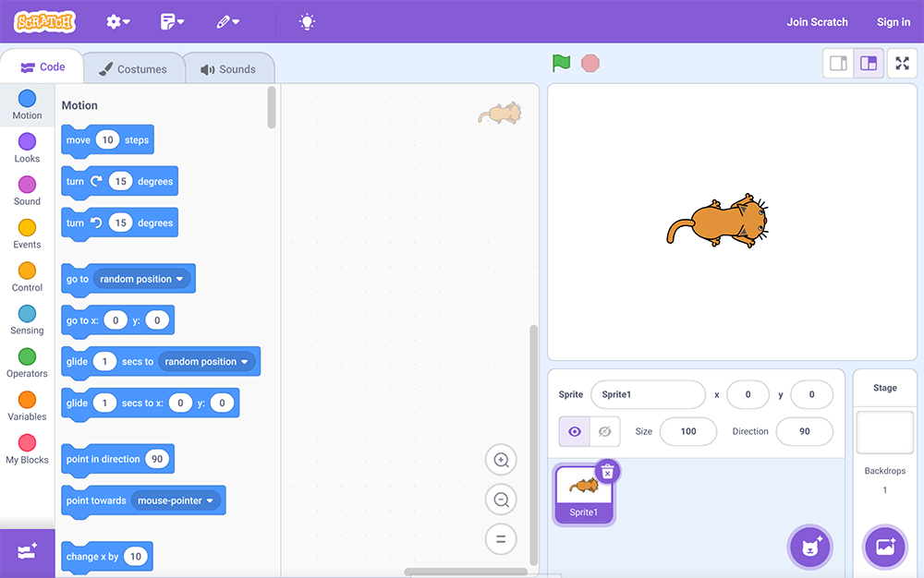This screenshot has width=924, height=578.
Task: Select the Sprite1 thumbnail
Action: coord(583,494)
